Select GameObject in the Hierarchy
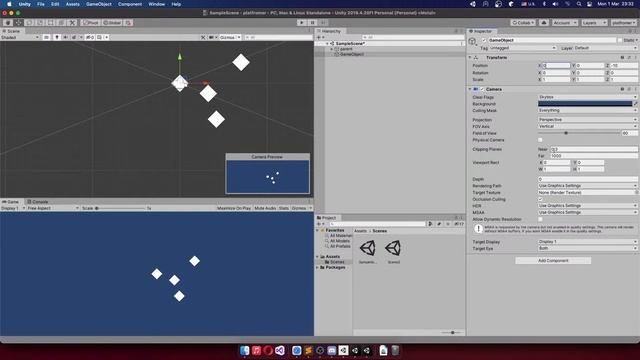Image resolution: width=640 pixels, height=360 pixels. (352, 54)
